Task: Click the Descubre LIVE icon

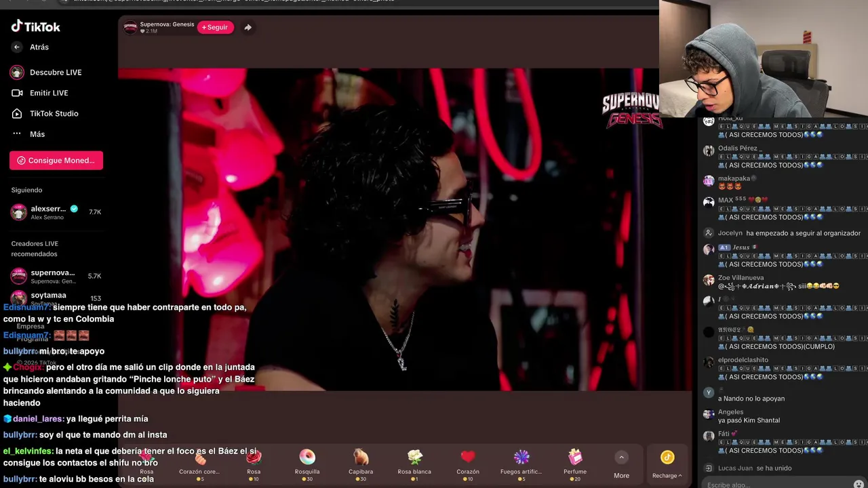Action: click(x=17, y=73)
